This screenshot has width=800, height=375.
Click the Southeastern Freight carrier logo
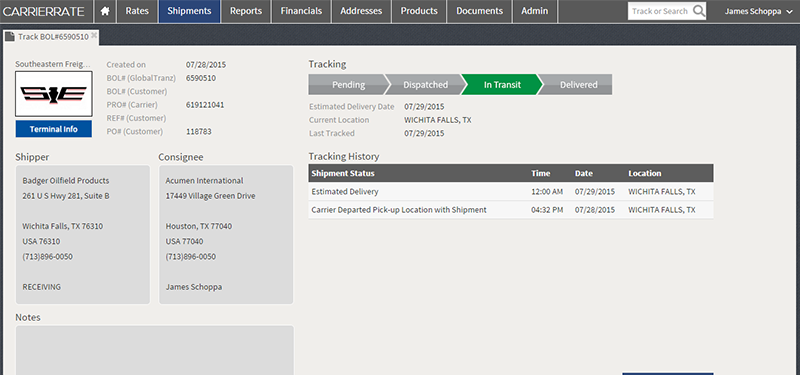tap(54, 94)
